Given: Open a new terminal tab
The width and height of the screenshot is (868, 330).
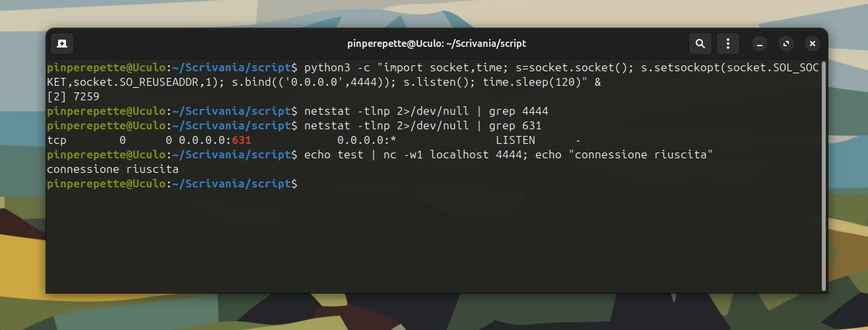Looking at the screenshot, I should [x=61, y=44].
